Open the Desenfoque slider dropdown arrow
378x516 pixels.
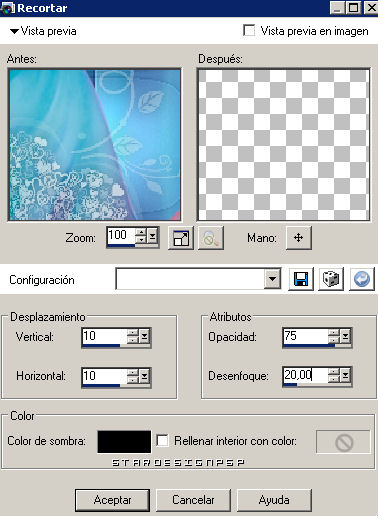(345, 375)
